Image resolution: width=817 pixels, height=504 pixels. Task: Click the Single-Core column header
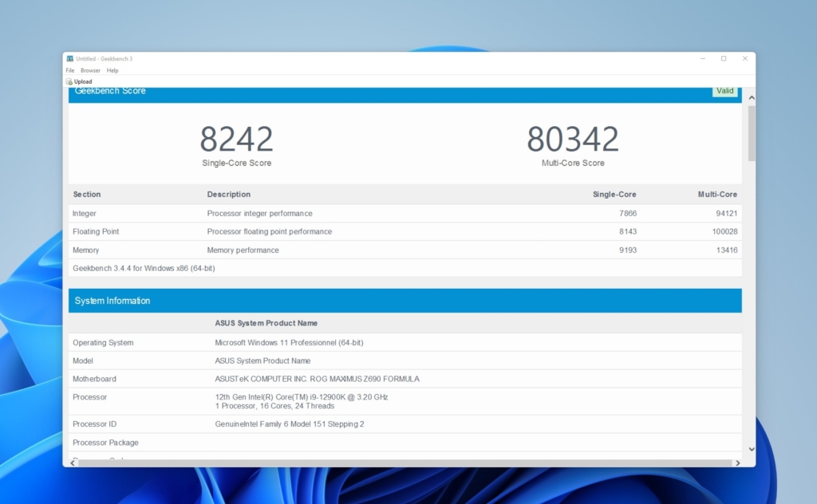click(614, 195)
